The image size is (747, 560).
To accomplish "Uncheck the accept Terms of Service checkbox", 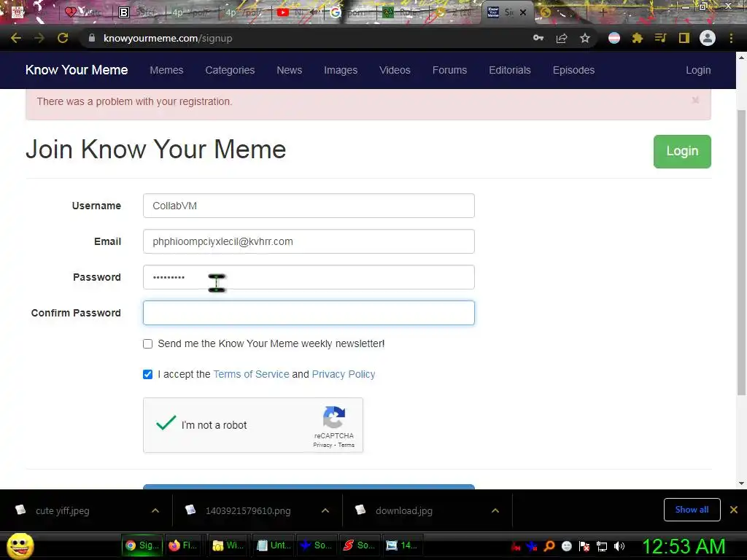I will [147, 374].
